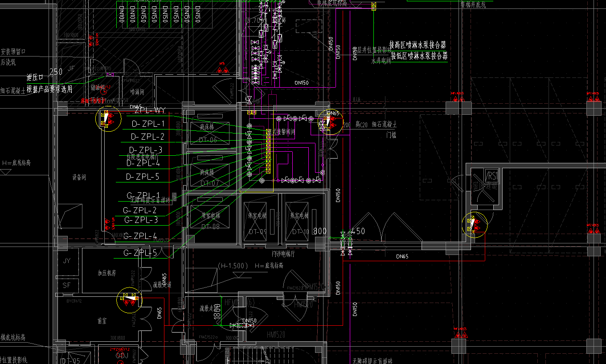Select the D-ZPL-5 riser label
The image size is (606, 364).
[143, 177]
